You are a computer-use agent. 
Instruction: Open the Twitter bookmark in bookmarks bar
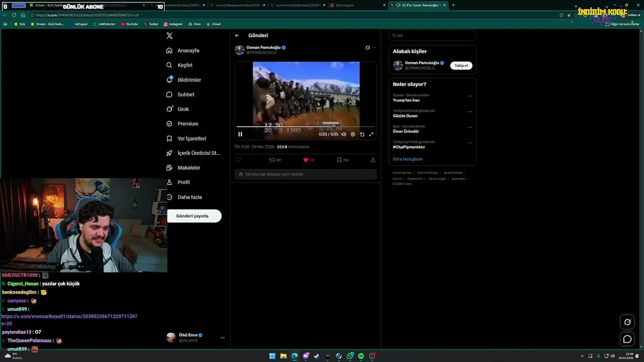pos(151,24)
